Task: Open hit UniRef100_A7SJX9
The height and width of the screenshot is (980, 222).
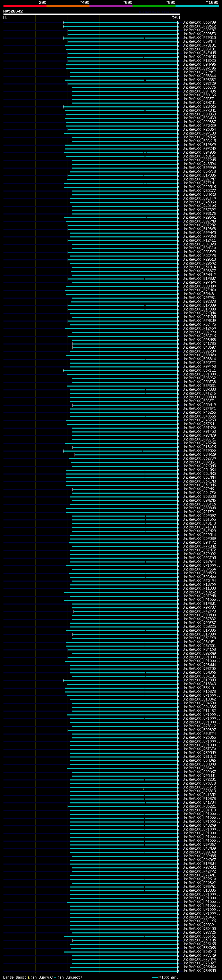Action: pos(199,955)
